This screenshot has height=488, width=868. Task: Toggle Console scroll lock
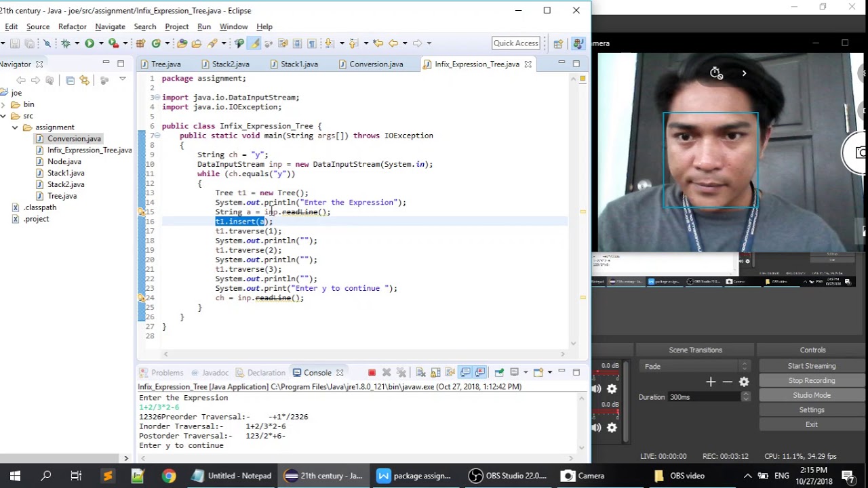pyautogui.click(x=435, y=372)
